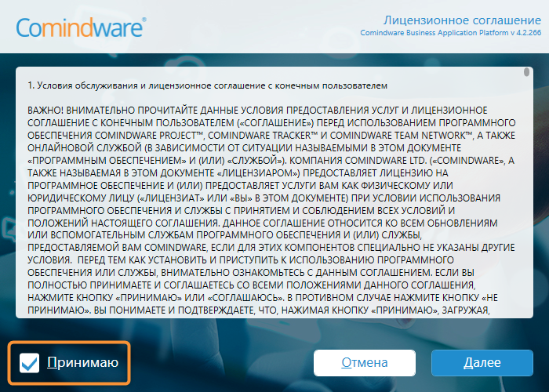Click the line starting ЮРИДИЧЕСКОМУ ЛИЦУ
Screen dimensions: 549x392
tap(264, 198)
